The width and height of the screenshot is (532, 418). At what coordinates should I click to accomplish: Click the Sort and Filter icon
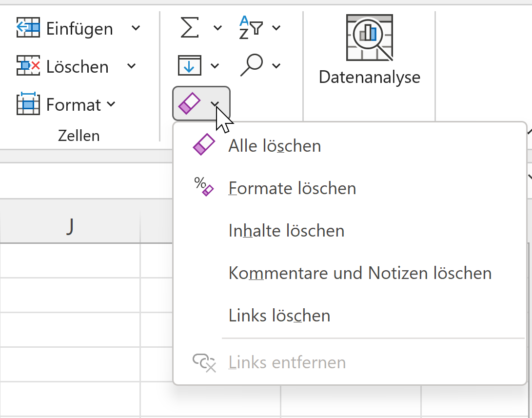coord(251,27)
